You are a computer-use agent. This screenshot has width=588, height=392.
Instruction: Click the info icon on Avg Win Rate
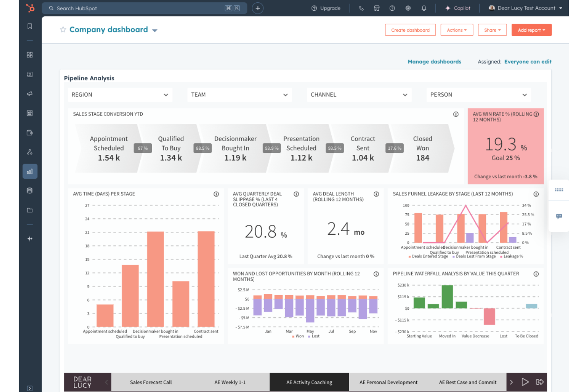click(x=536, y=114)
